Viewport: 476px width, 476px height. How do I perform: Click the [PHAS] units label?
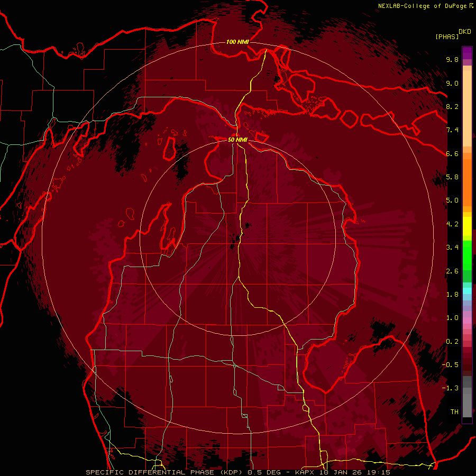pyautogui.click(x=447, y=37)
